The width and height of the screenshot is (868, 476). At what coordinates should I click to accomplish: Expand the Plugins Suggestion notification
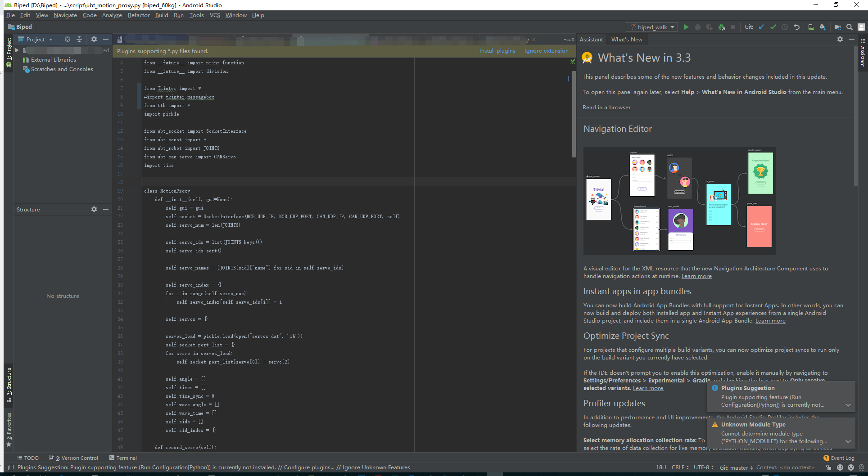pos(848,405)
